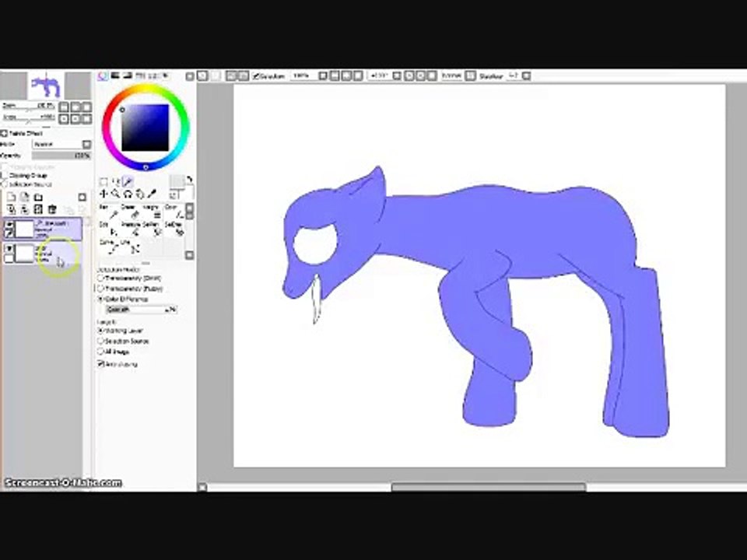Set target to Working Layer
The width and height of the screenshot is (747, 560).
tap(120, 331)
